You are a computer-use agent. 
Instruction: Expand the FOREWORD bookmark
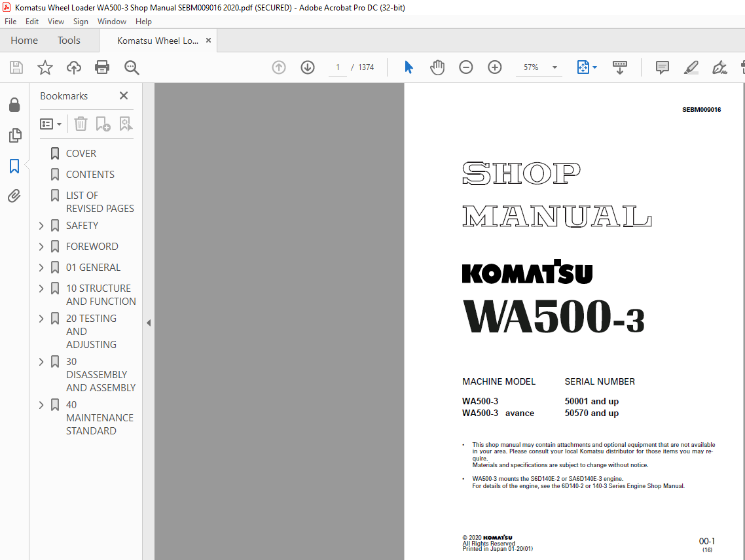tap(41, 247)
